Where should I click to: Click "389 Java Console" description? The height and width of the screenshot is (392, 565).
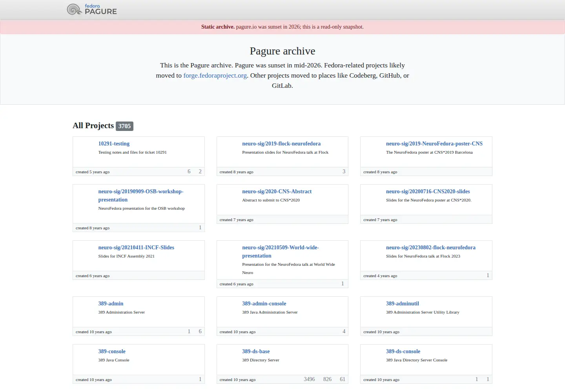click(114, 360)
